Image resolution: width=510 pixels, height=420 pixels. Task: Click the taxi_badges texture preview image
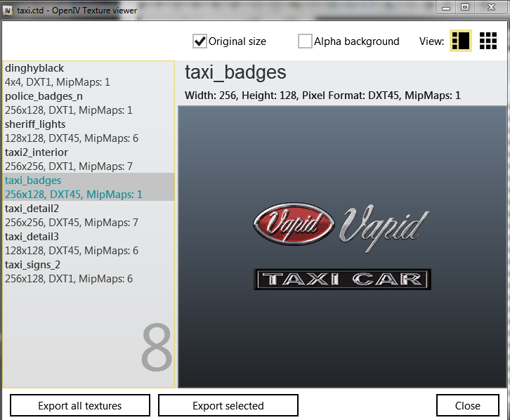pyautogui.click(x=342, y=247)
